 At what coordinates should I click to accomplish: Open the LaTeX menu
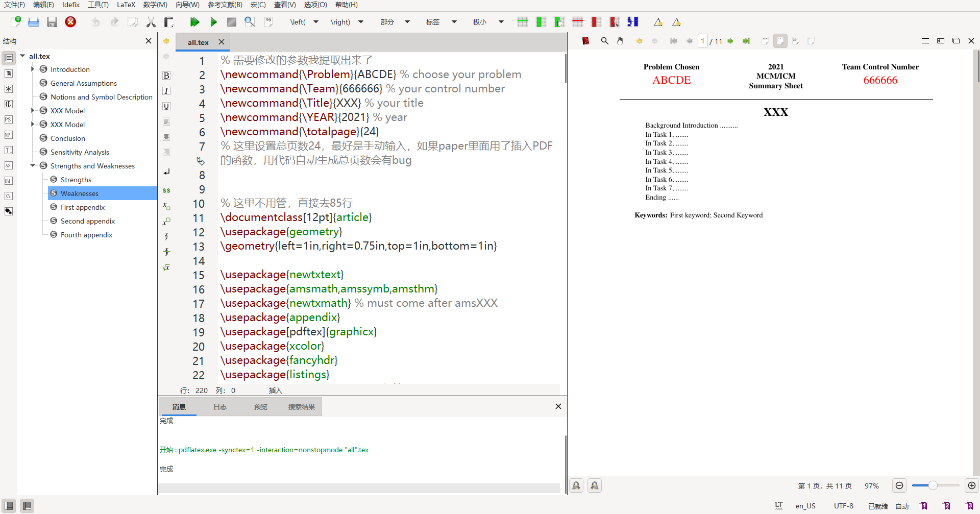pos(126,5)
